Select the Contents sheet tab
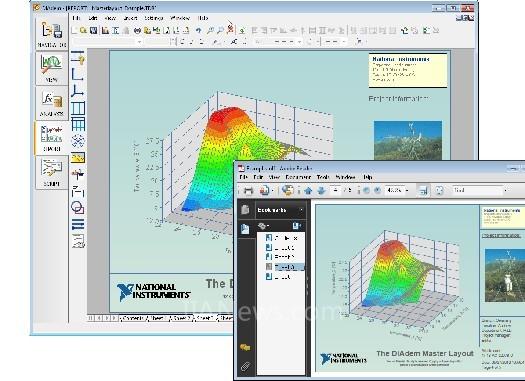Image resolution: width=525 pixels, height=381 pixels. 133,318
